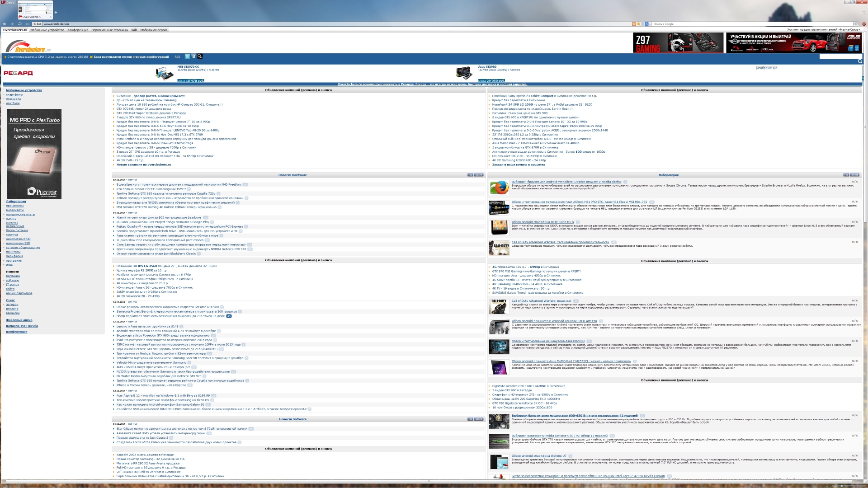Screen dimensions: 868x488
Task: Open the site's Twitter icon
Action: [x=187, y=56]
